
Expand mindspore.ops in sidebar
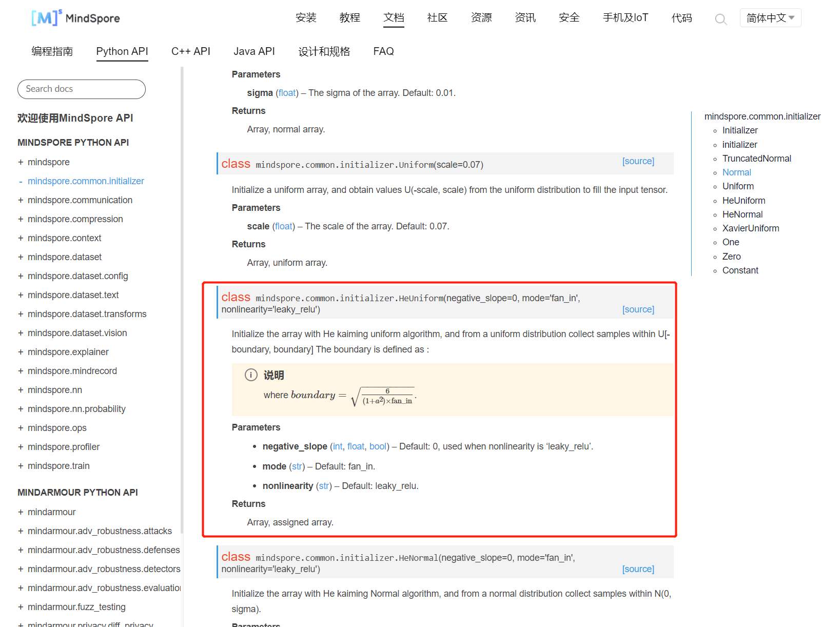pyautogui.click(x=21, y=428)
